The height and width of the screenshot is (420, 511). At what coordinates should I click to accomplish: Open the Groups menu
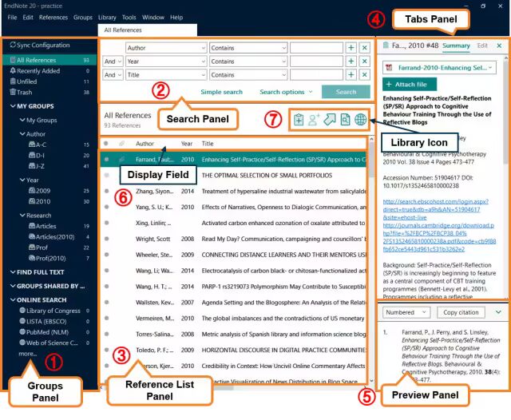83,18
